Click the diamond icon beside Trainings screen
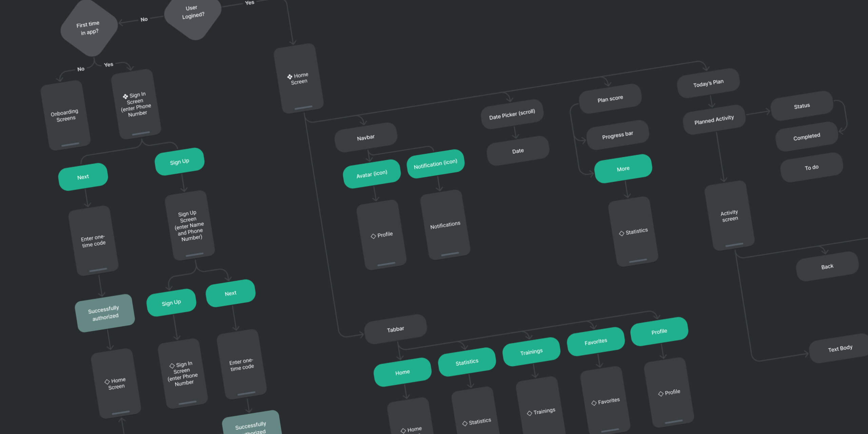Viewport: 868px width, 434px height. click(529, 413)
